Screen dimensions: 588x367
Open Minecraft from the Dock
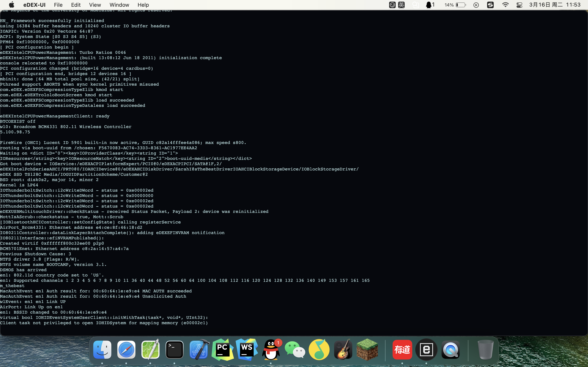(367, 349)
